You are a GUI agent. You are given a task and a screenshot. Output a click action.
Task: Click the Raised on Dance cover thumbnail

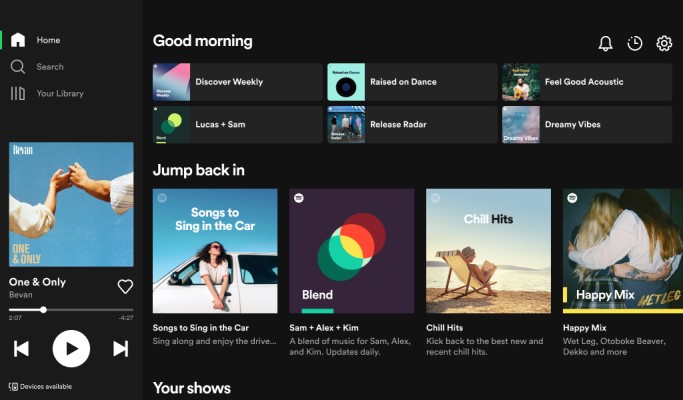[346, 82]
